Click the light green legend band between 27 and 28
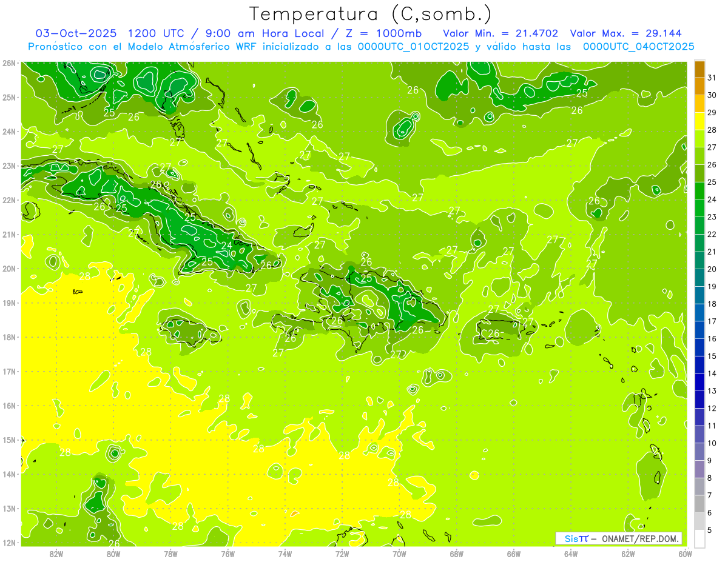This screenshot has width=728, height=562. [x=699, y=139]
